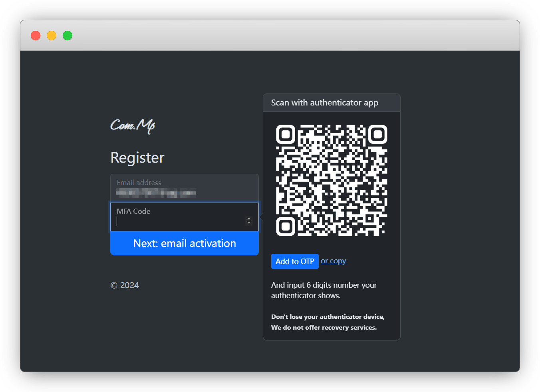This screenshot has height=392, width=540.
Task: Maximize the window with the green button
Action: point(67,36)
